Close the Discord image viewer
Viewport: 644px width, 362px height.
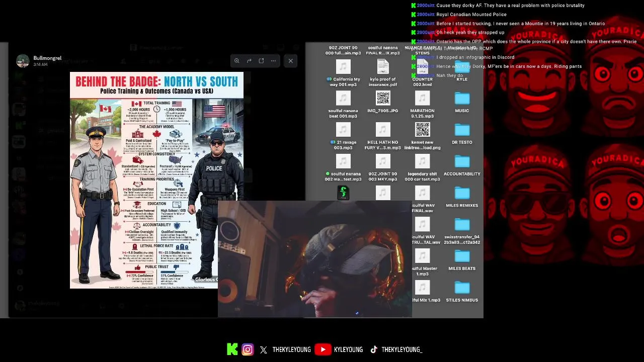pos(290,61)
